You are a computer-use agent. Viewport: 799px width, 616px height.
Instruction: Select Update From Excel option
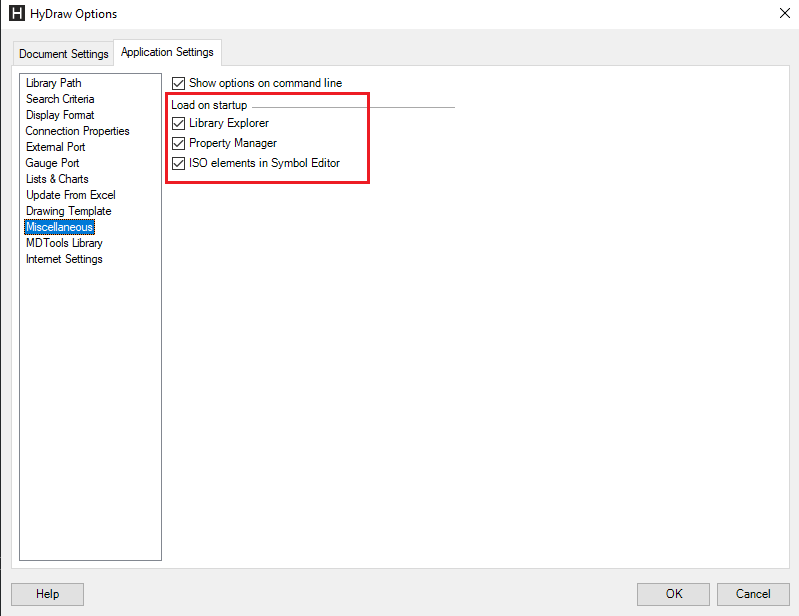click(70, 195)
